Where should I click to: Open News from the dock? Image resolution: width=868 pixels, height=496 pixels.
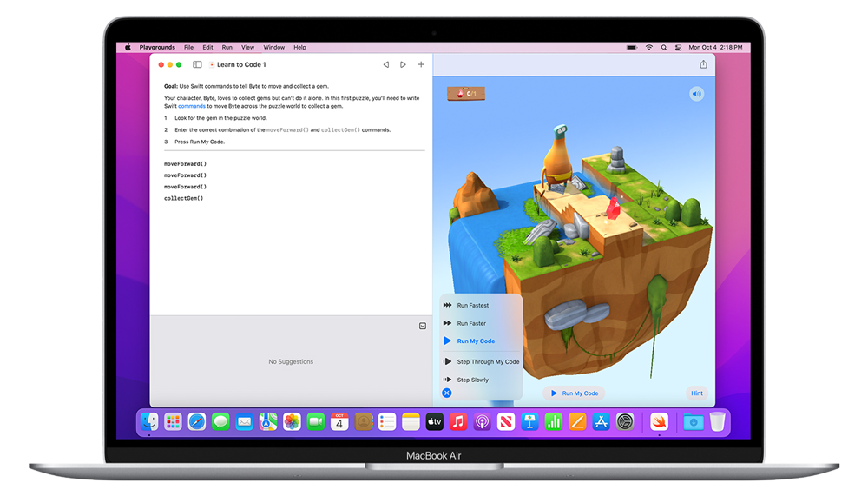click(506, 422)
